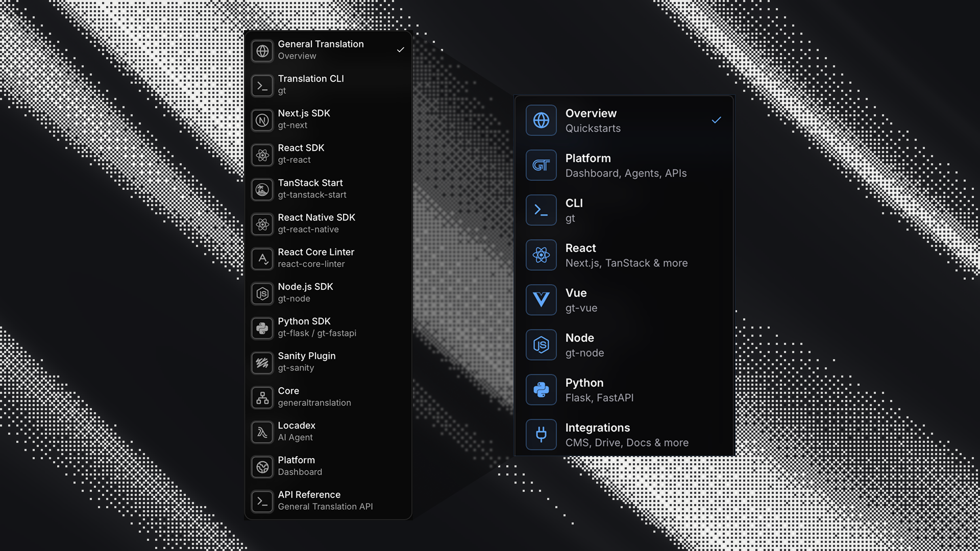Open React Next.js, TanStack & more entry
Image resolution: width=980 pixels, height=551 pixels.
click(625, 255)
